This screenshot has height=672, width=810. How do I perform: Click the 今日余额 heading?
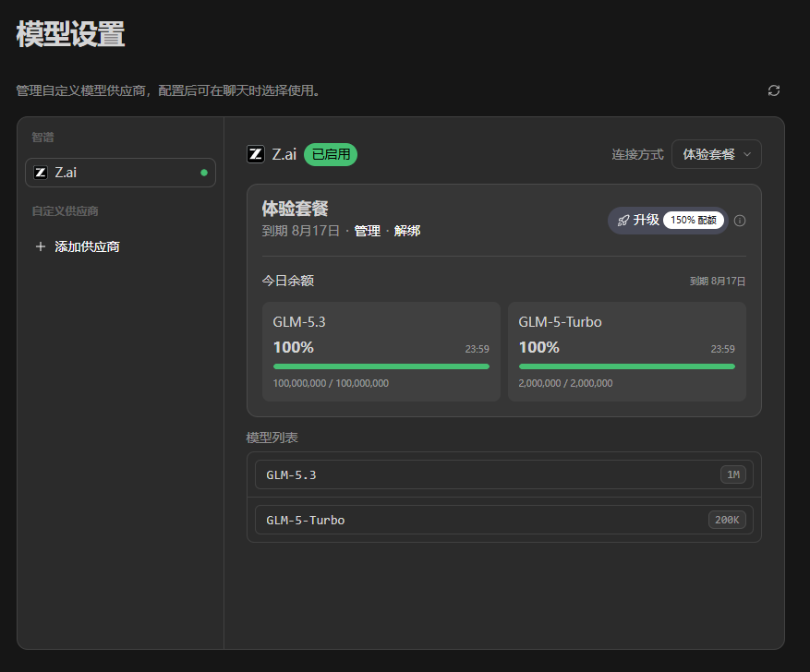click(x=288, y=281)
